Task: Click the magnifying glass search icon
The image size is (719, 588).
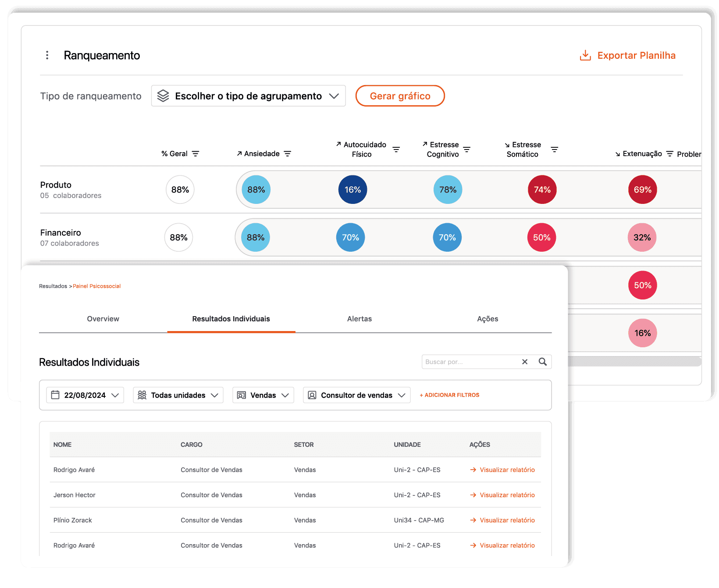Action: tap(543, 362)
